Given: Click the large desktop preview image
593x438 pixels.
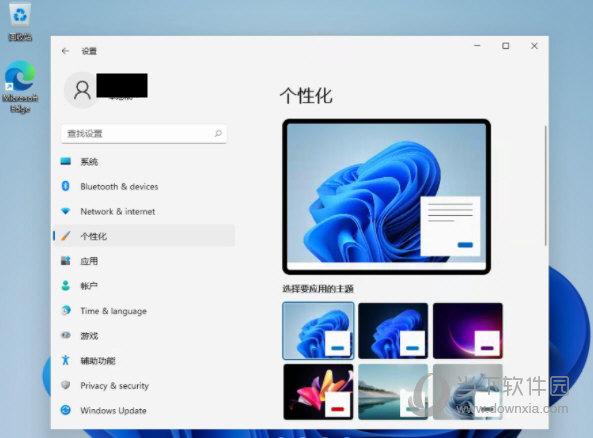Looking at the screenshot, I should tap(386, 197).
